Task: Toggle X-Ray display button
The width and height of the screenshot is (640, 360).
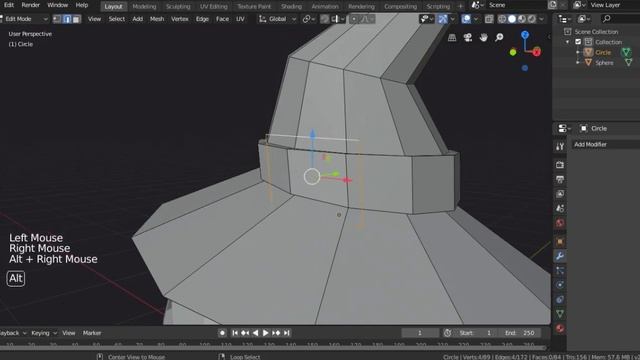Action: tap(489, 19)
